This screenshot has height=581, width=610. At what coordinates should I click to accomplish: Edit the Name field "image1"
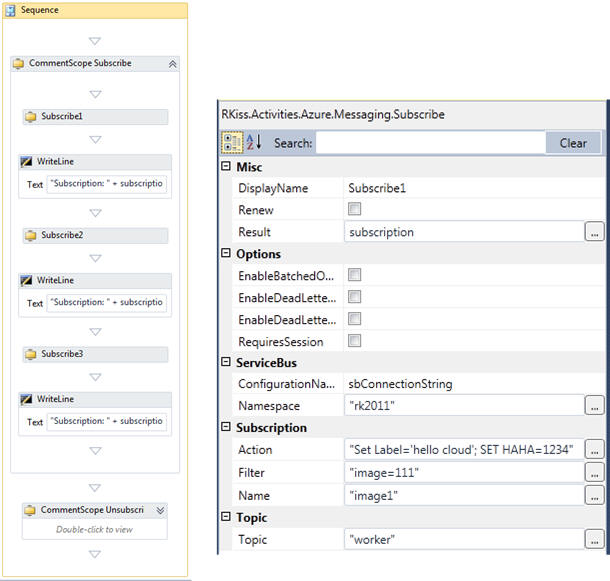coord(464,495)
